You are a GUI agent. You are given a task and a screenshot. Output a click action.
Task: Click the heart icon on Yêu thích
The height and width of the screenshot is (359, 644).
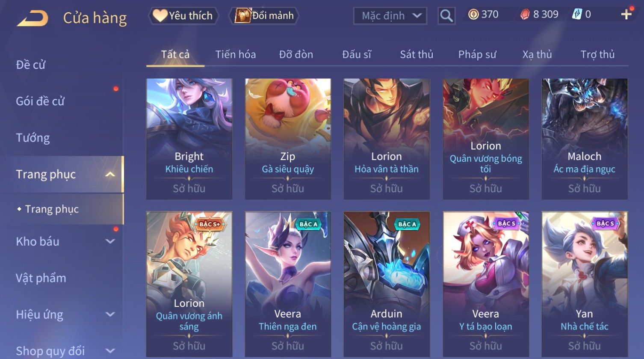(x=160, y=15)
